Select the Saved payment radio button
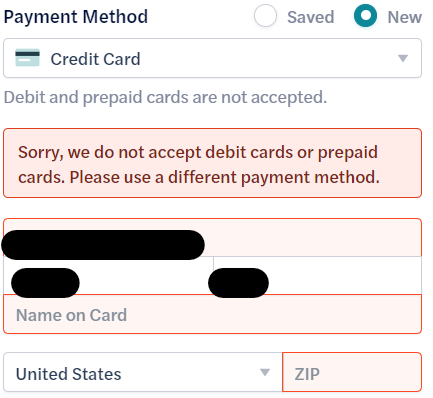 click(265, 16)
